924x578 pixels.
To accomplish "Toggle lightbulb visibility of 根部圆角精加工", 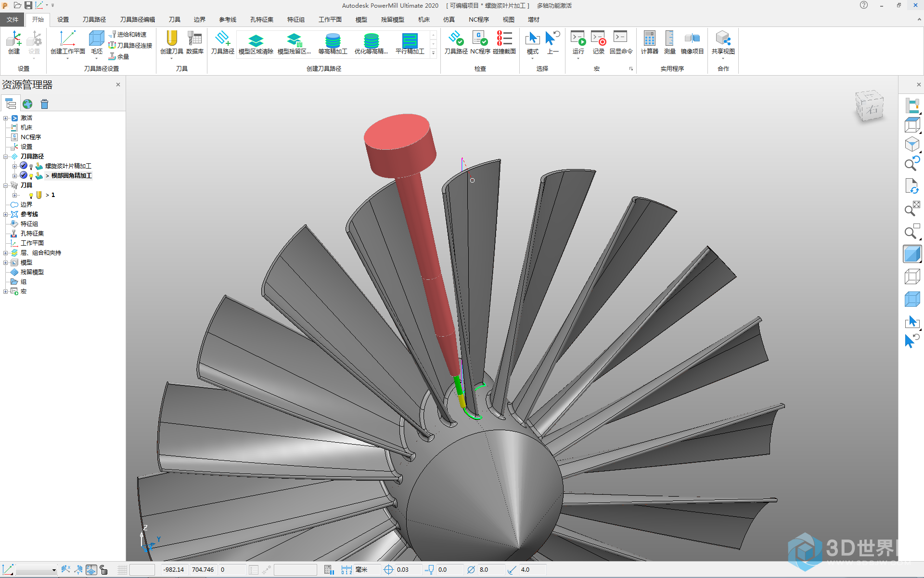I will tap(31, 176).
